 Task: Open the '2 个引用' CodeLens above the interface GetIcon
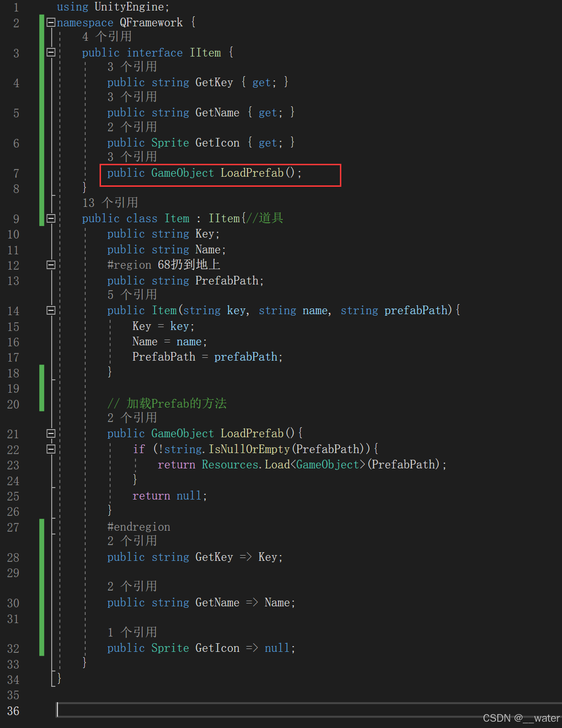(x=132, y=127)
